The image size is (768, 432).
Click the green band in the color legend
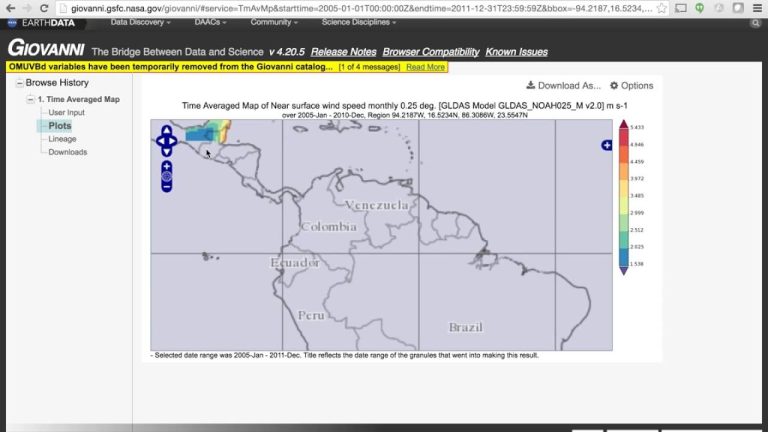(x=624, y=223)
